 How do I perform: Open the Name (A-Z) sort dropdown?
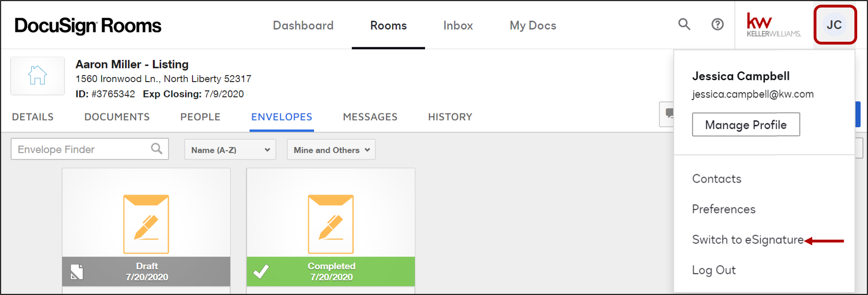coord(230,149)
